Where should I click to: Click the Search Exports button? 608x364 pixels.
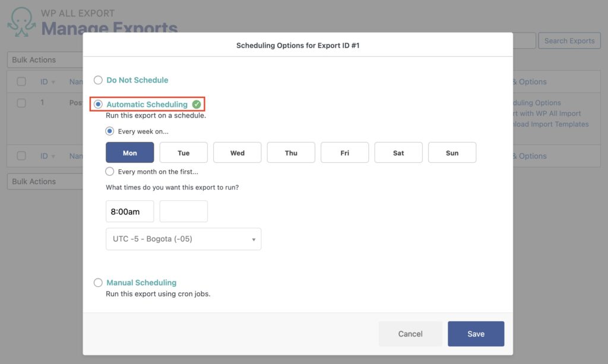pyautogui.click(x=569, y=40)
